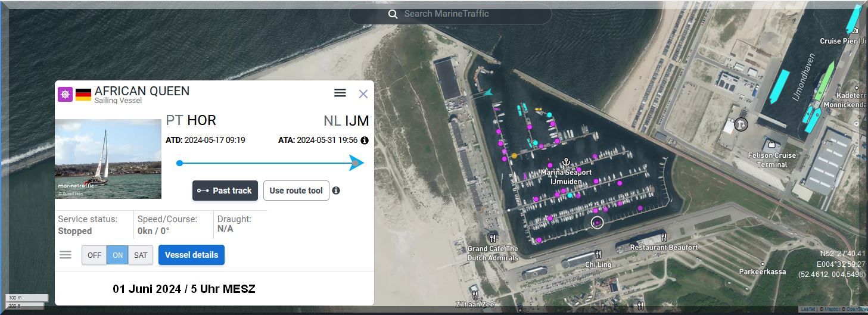The height and width of the screenshot is (315, 868).
Task: Click the Felison Cruise Terminal icon
Action: tap(771, 145)
